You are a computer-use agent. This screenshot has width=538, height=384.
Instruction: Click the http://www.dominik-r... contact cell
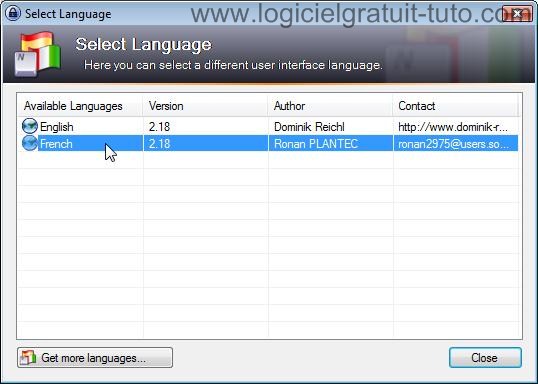pos(453,127)
